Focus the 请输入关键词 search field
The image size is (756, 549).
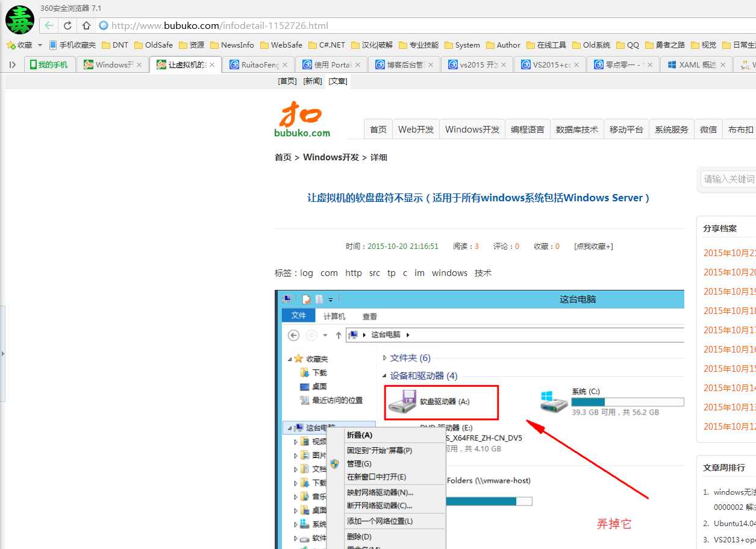(x=728, y=179)
